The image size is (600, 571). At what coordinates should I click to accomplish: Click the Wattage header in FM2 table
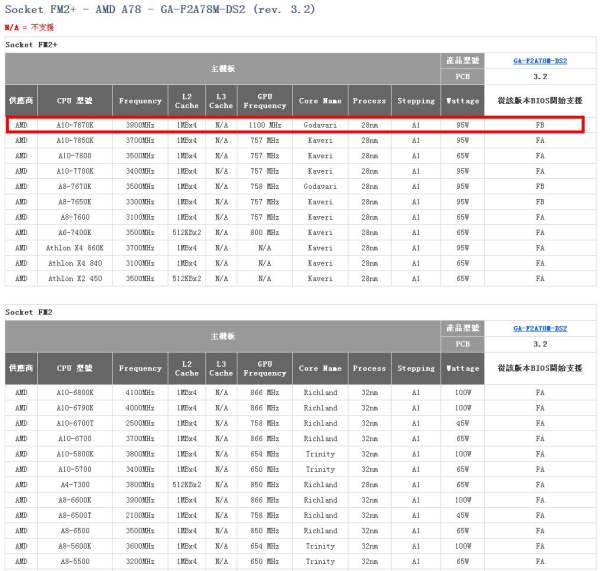pos(461,368)
